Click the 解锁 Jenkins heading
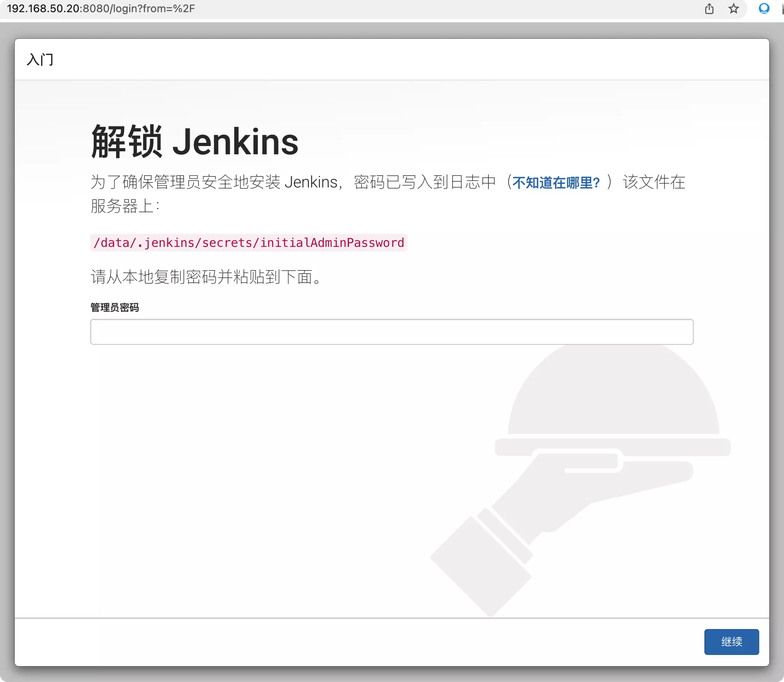This screenshot has height=682, width=784. (195, 142)
